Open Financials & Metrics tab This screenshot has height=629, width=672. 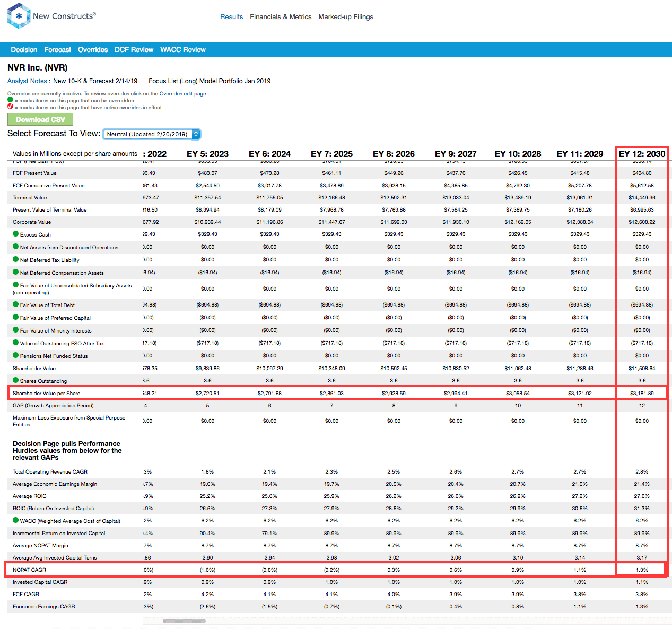(281, 17)
